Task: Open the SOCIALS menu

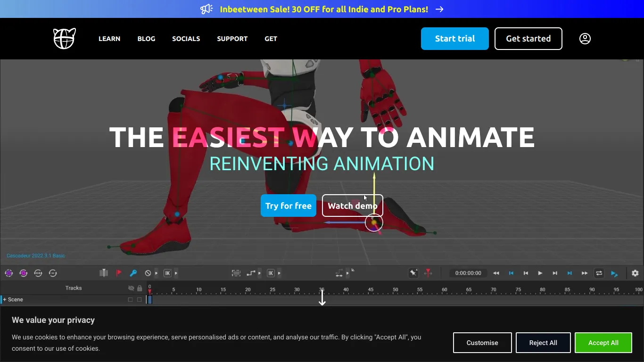Action: click(186, 39)
